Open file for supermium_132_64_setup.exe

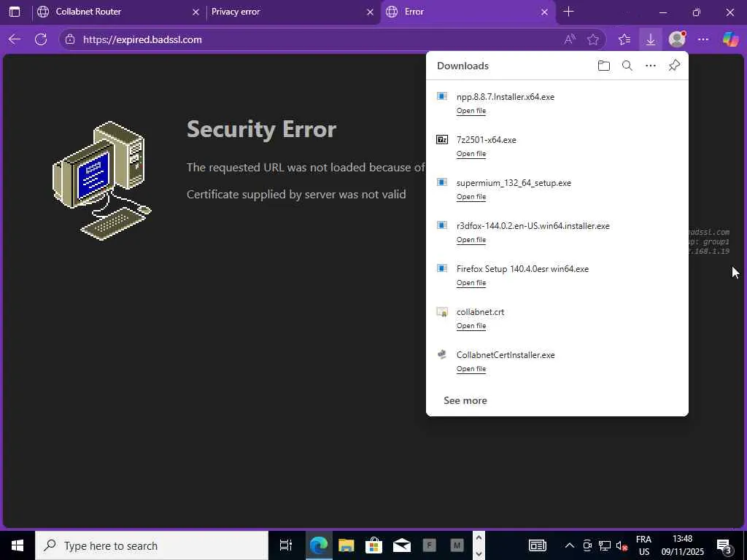click(x=471, y=197)
